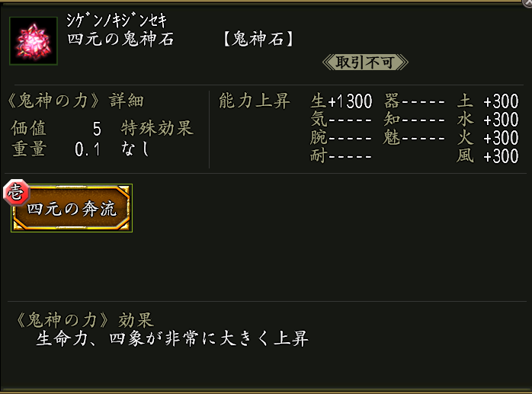Select the 土 +300 earth stat
The image size is (532, 394).
[488, 101]
